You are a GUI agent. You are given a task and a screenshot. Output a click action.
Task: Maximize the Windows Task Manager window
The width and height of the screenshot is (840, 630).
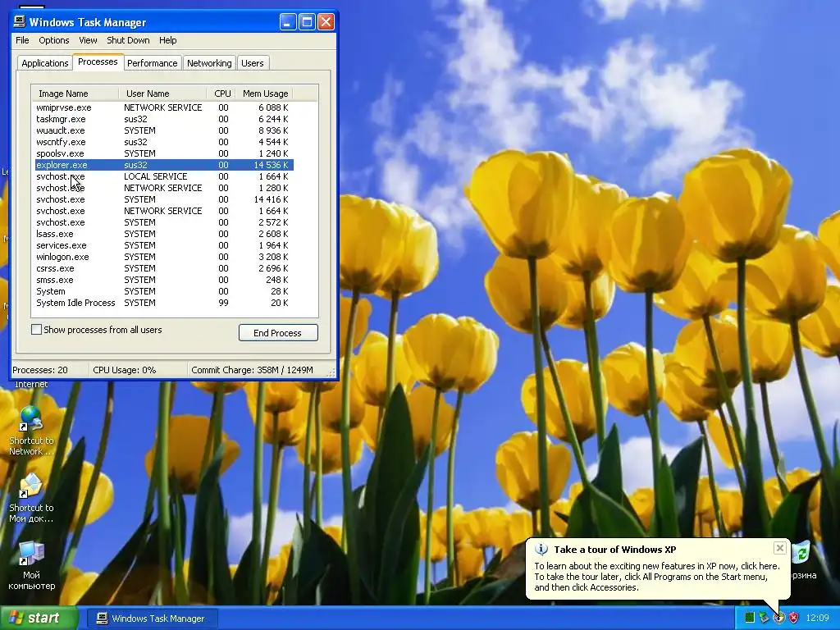point(307,22)
